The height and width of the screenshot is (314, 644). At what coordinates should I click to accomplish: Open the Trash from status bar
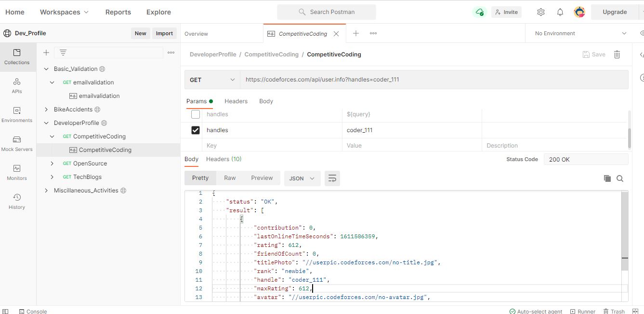click(613, 312)
